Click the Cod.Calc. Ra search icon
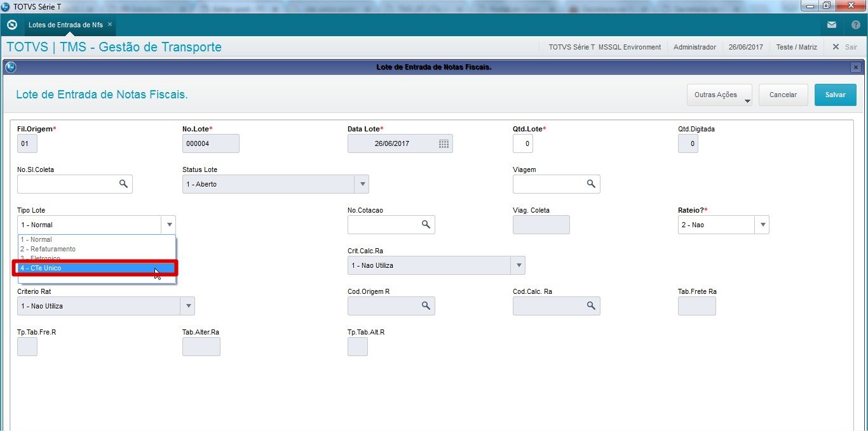Image resolution: width=868 pixels, height=431 pixels. pyautogui.click(x=591, y=306)
